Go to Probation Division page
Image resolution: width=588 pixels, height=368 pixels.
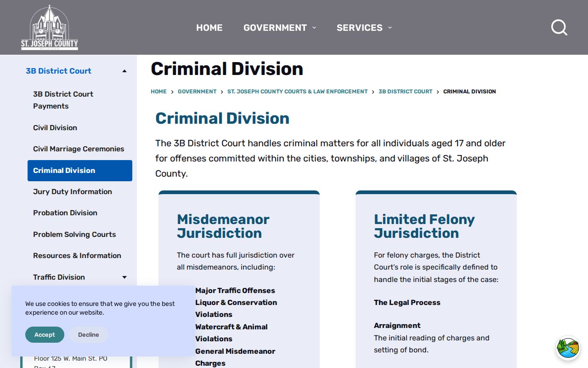click(x=65, y=213)
